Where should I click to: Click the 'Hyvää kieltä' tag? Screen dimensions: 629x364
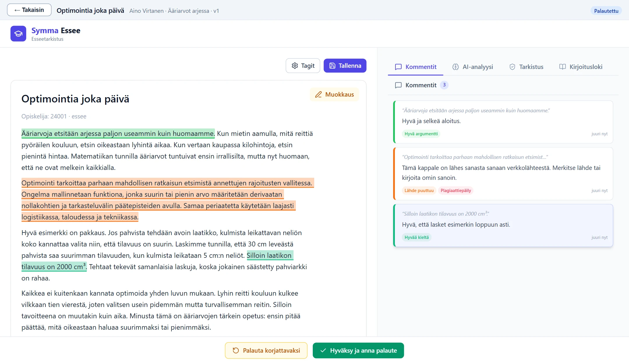[x=416, y=237]
